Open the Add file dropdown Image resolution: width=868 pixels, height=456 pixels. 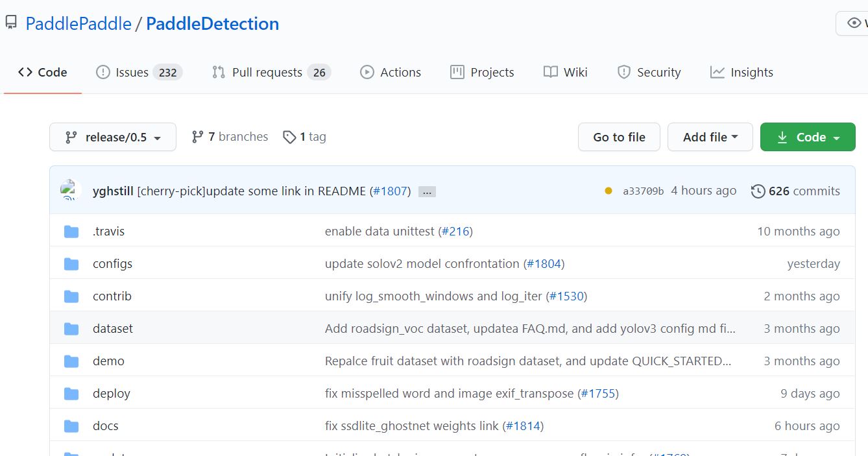coord(710,137)
